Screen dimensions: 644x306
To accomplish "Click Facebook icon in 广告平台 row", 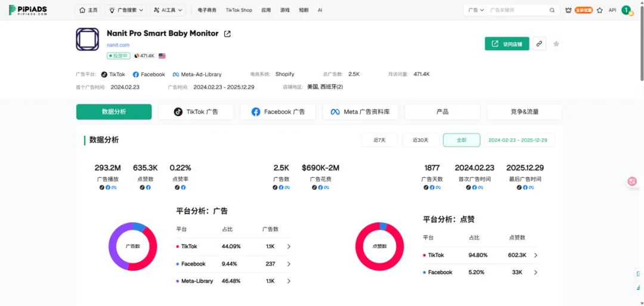I will coord(136,75).
